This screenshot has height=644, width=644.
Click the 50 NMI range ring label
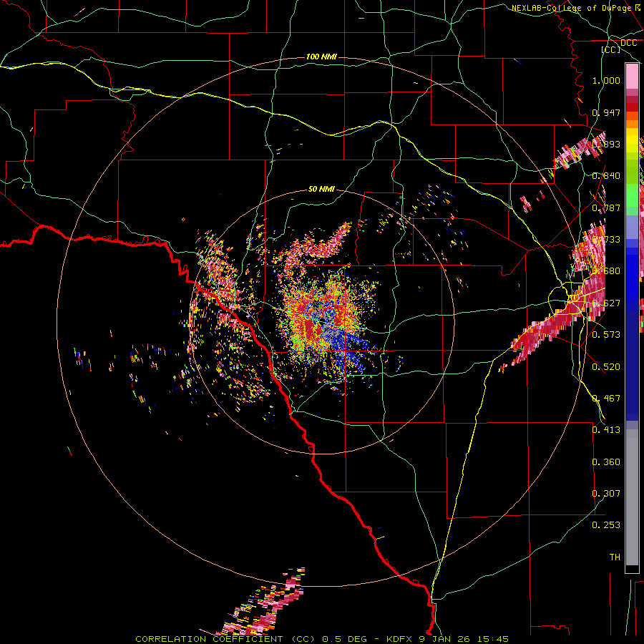tap(321, 189)
